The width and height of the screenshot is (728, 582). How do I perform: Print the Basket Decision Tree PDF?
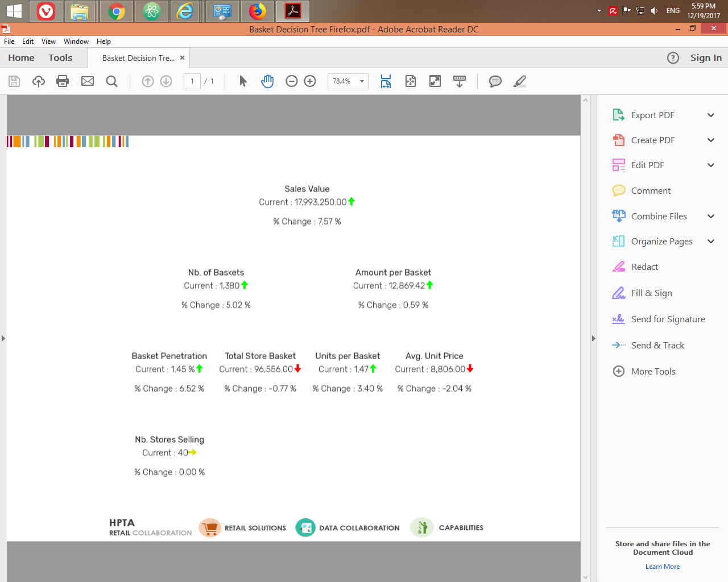pyautogui.click(x=62, y=81)
